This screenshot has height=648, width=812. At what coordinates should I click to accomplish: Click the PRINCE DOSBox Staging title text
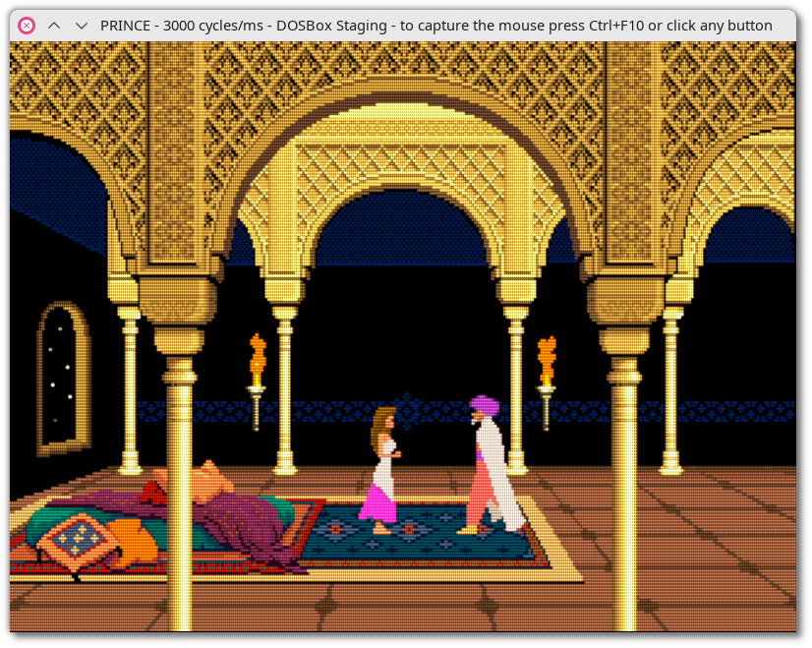(436, 26)
